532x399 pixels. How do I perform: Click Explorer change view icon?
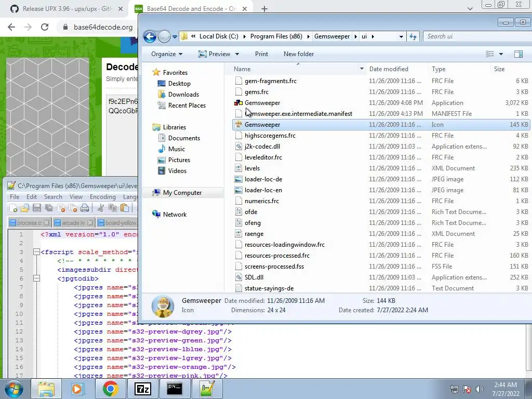point(489,54)
